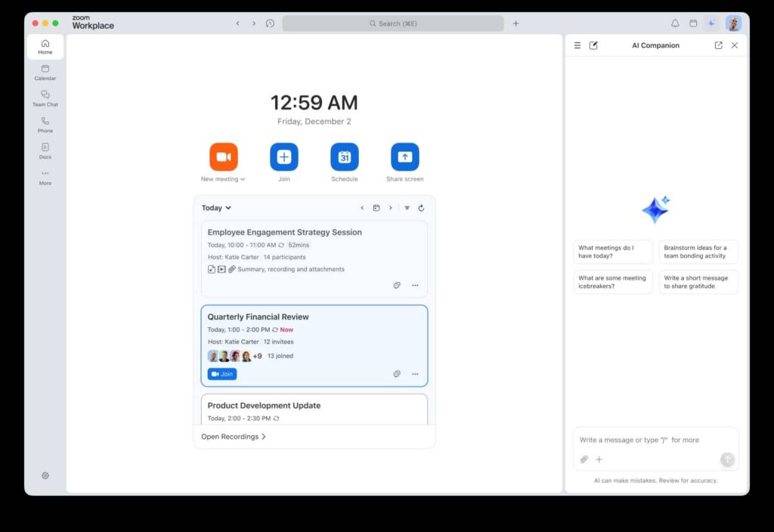Open the Schedule calendar icon
Image resolution: width=774 pixels, height=532 pixels.
[x=344, y=157]
